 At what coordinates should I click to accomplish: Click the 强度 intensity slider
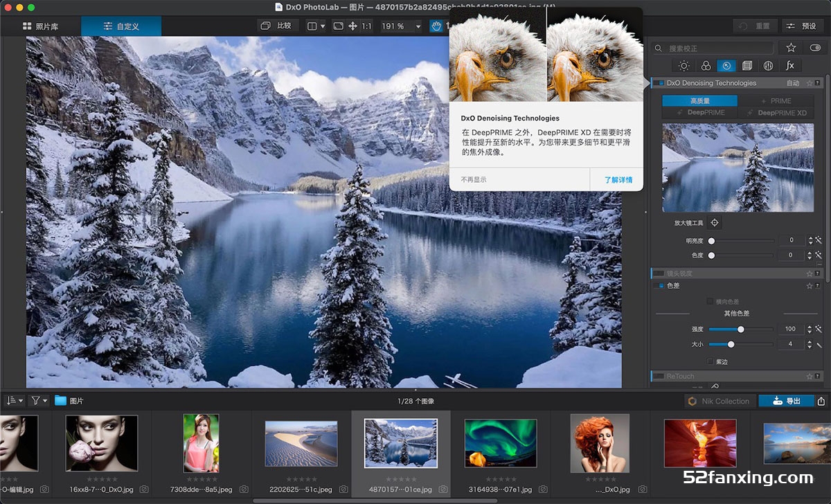[742, 329]
